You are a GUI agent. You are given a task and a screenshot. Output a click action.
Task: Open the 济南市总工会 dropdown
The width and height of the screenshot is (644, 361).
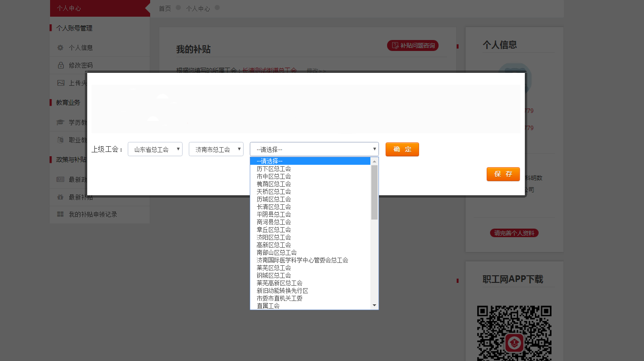pos(216,149)
